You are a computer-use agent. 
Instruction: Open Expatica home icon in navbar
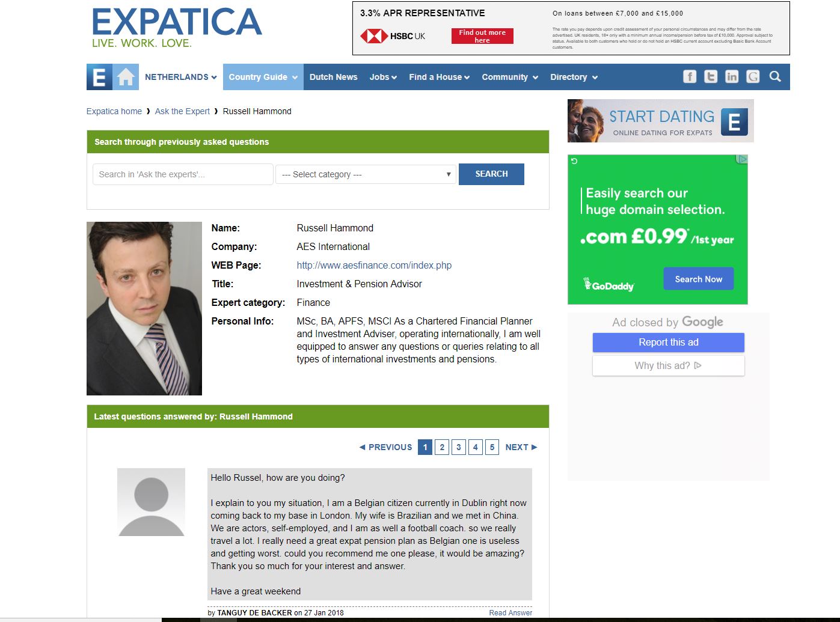[126, 77]
